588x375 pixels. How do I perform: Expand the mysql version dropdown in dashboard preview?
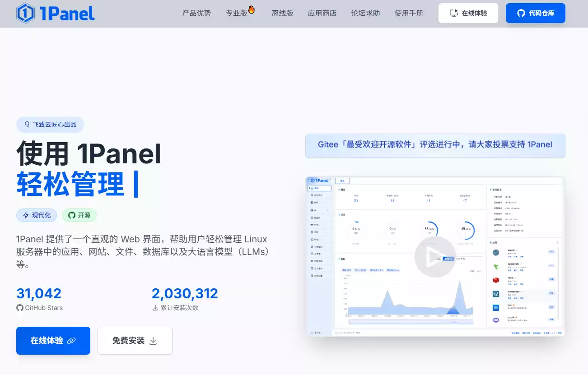517,250
